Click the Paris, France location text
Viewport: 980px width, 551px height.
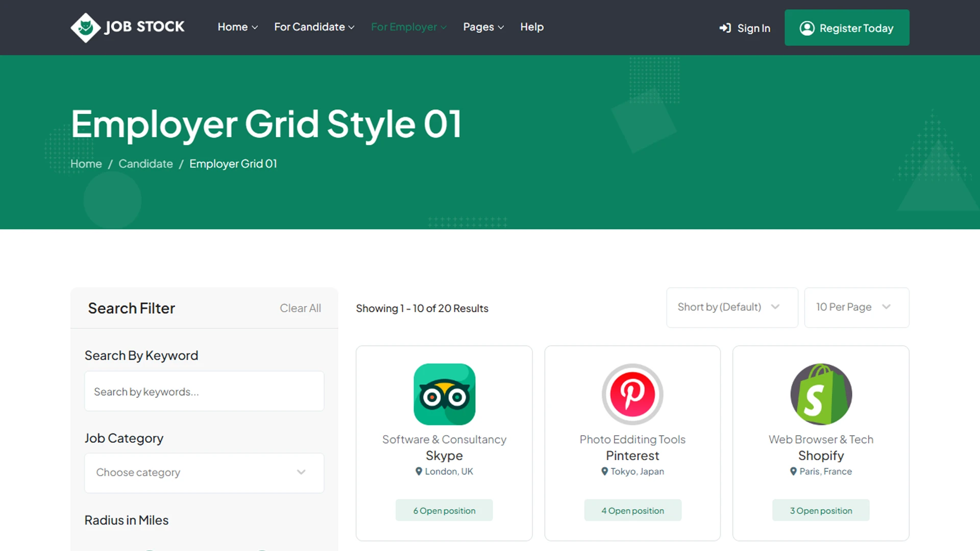pos(825,471)
